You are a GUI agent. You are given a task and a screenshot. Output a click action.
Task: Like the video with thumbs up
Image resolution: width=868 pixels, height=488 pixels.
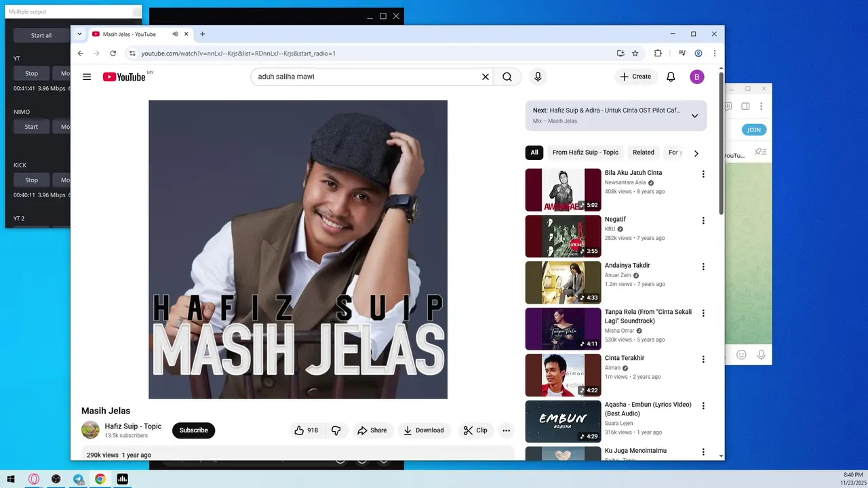pyautogui.click(x=306, y=430)
